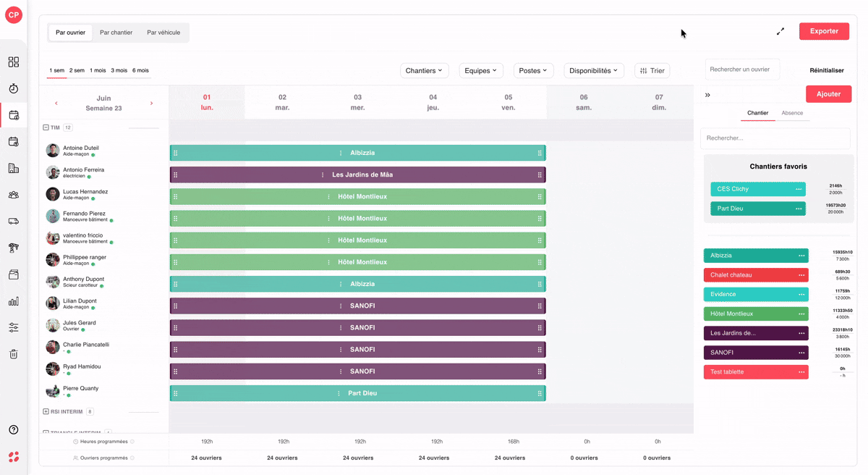Open the active planning calendar icon in sidebar
The height and width of the screenshot is (475, 868).
(14, 115)
